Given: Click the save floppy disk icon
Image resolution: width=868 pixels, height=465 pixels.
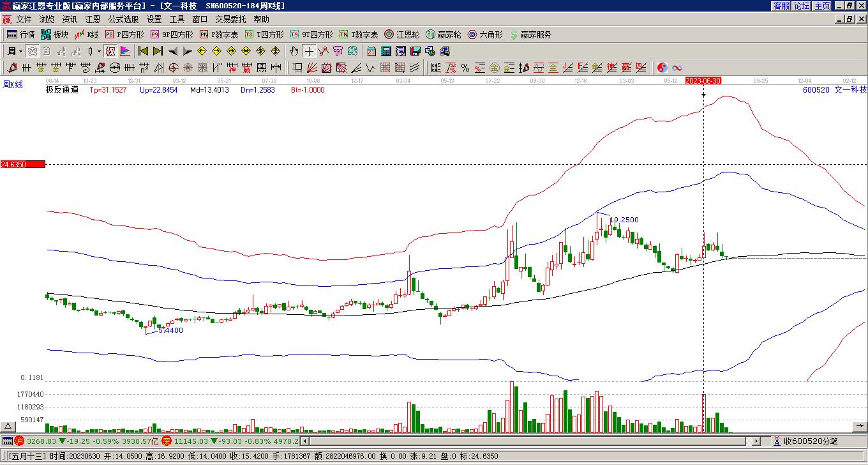Looking at the screenshot, I should click(x=415, y=51).
